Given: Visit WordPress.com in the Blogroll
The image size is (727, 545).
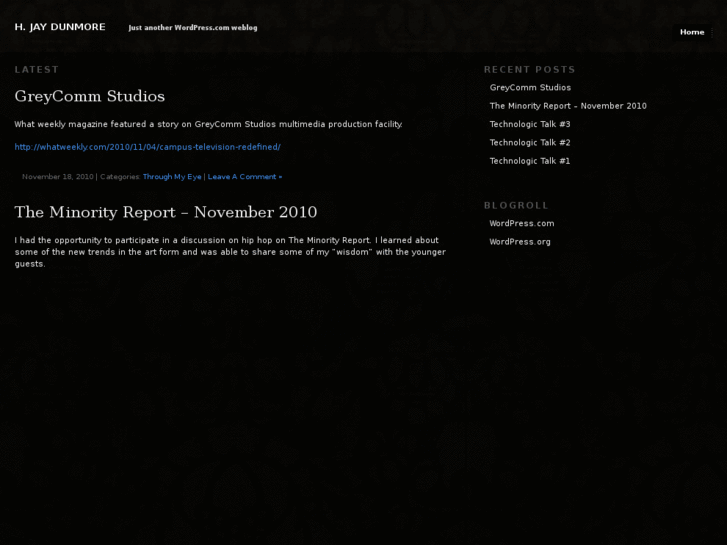Looking at the screenshot, I should [x=521, y=223].
